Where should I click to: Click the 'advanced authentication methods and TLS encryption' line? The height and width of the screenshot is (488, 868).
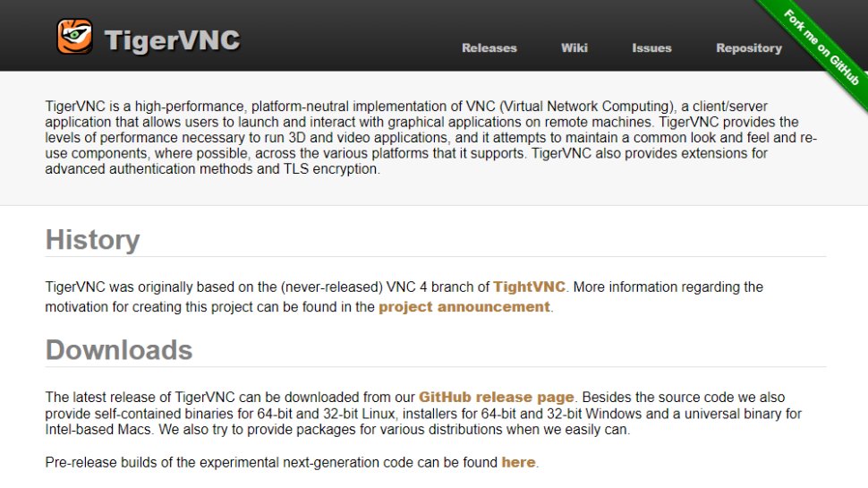click(x=213, y=169)
